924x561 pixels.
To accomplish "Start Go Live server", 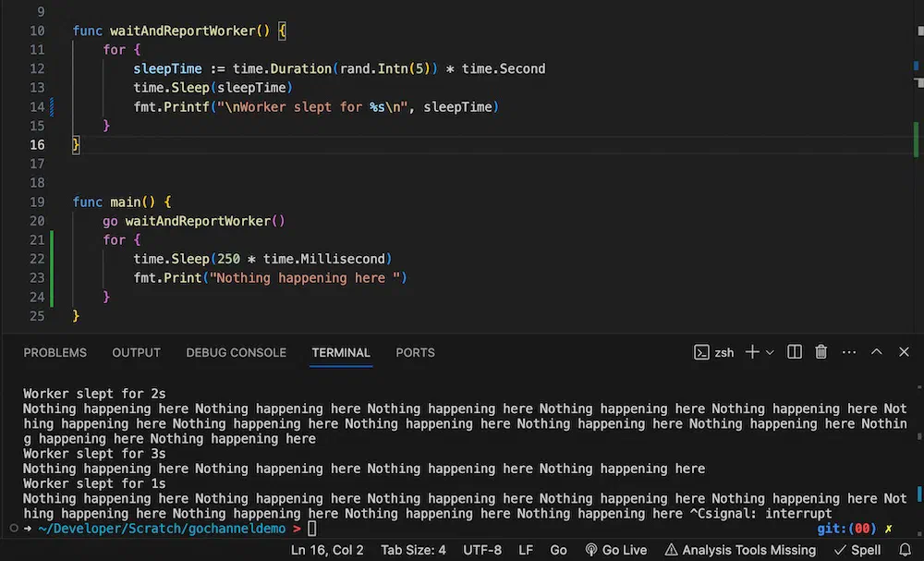I will 615,551.
